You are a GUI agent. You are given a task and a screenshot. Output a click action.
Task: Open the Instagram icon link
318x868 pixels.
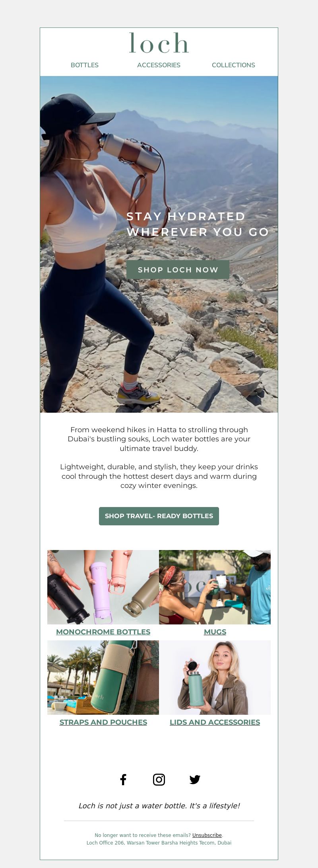point(159,780)
